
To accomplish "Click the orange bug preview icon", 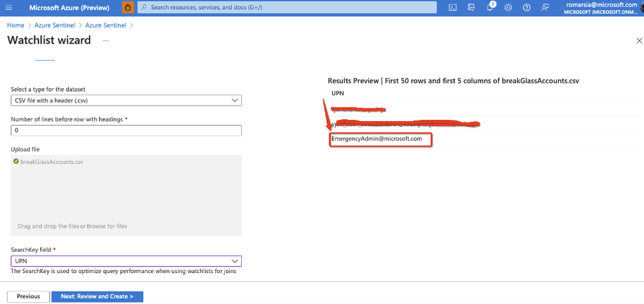I will point(128,7).
